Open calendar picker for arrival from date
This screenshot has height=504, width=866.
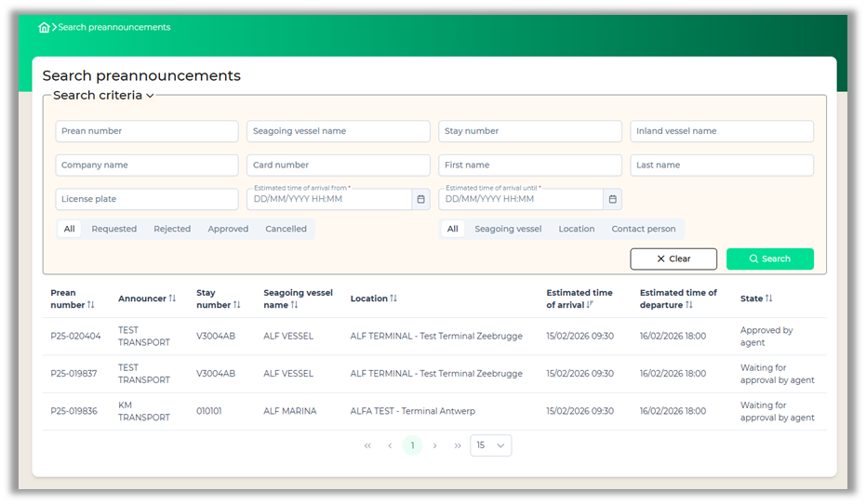tap(420, 199)
